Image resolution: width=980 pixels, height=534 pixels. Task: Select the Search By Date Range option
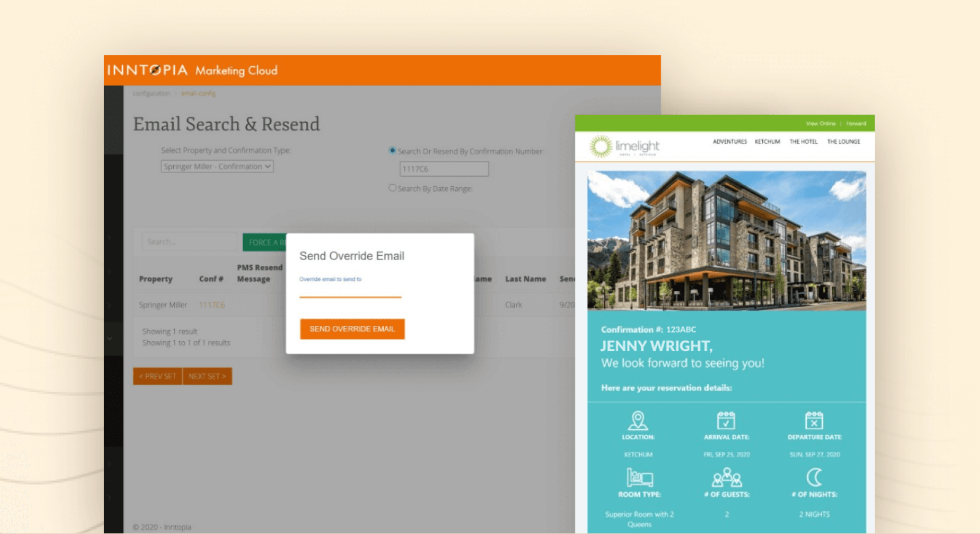point(392,188)
